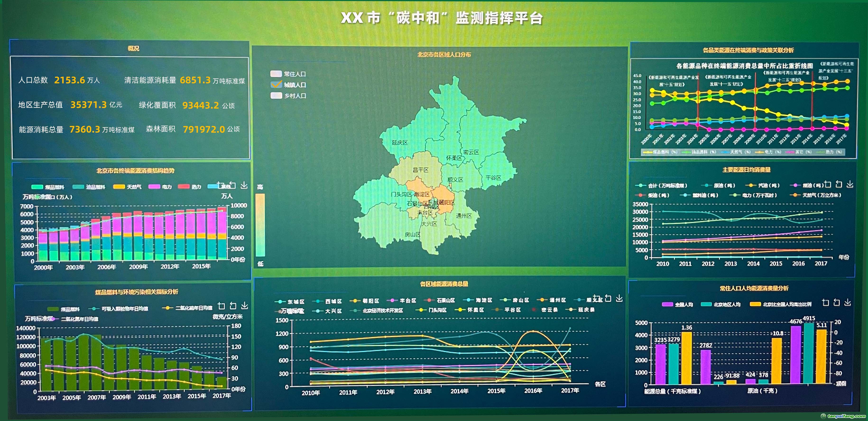This screenshot has width=868, height=421.
Task: Click save-image icon in daily energy consumption chart
Action: tap(850, 184)
